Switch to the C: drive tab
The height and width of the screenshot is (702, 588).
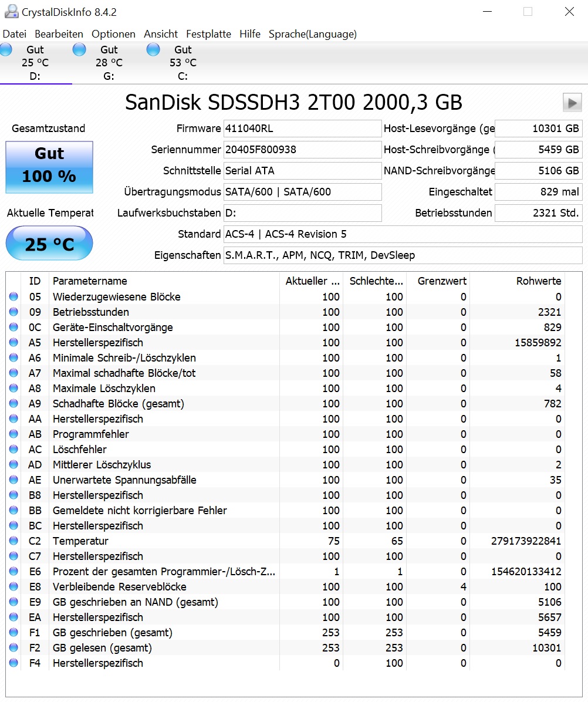[183, 63]
